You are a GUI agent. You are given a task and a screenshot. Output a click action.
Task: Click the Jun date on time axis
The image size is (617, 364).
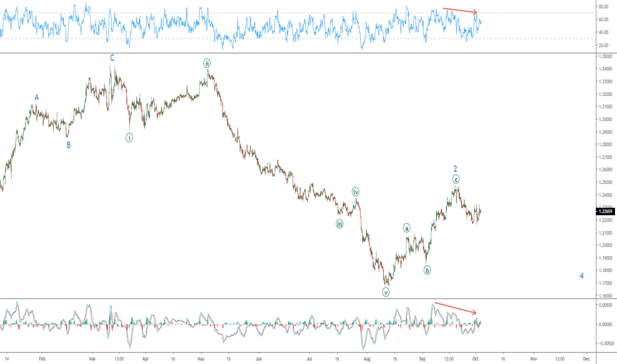point(259,359)
